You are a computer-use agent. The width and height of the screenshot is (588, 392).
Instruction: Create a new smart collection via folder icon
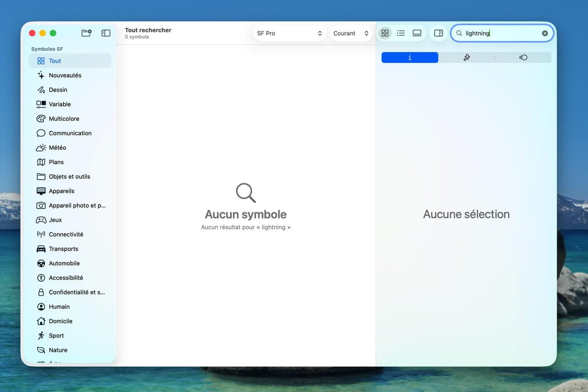(86, 33)
